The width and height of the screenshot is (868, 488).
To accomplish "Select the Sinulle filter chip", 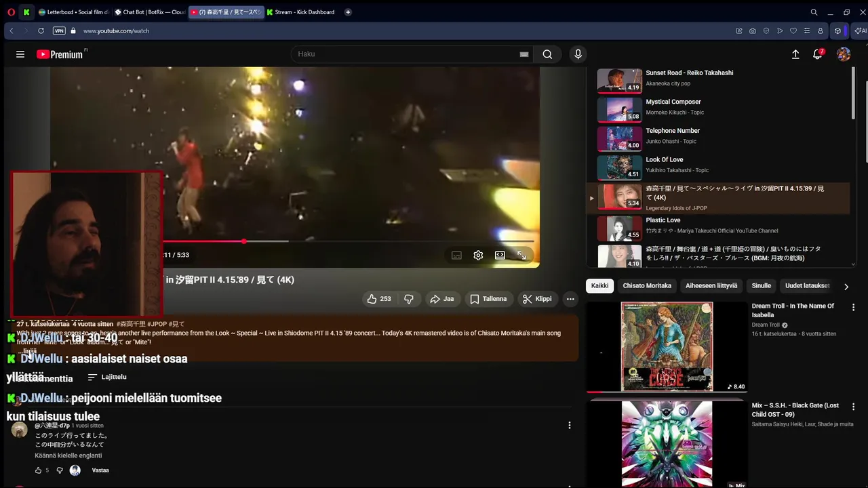I will point(762,286).
